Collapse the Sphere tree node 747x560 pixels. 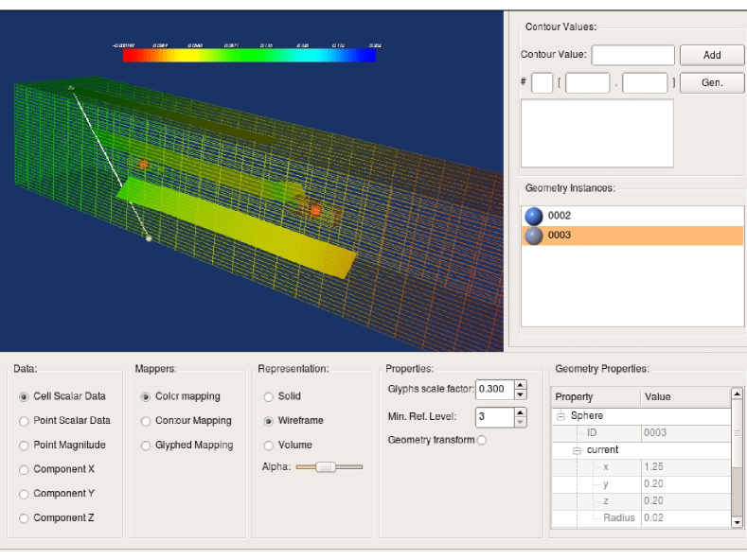pos(560,416)
